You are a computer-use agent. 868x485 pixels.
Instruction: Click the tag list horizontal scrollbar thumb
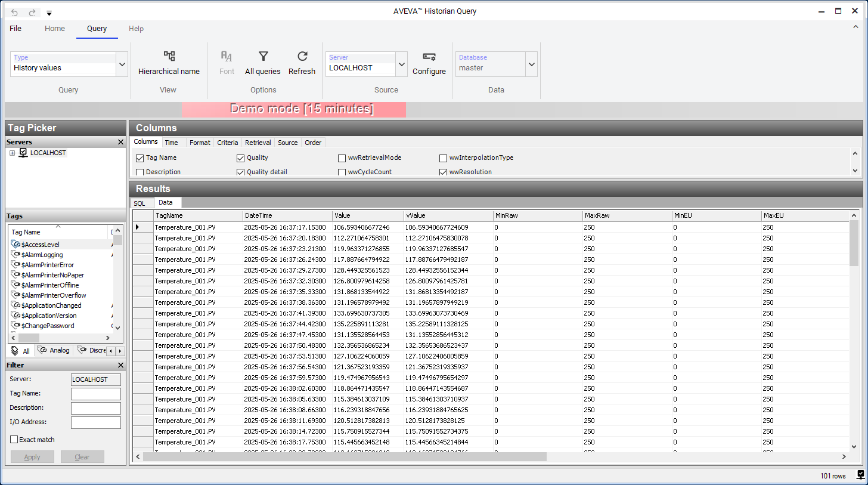[28, 338]
